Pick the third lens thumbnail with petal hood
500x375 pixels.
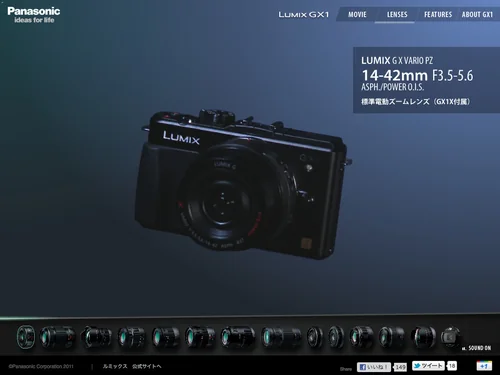click(x=96, y=337)
